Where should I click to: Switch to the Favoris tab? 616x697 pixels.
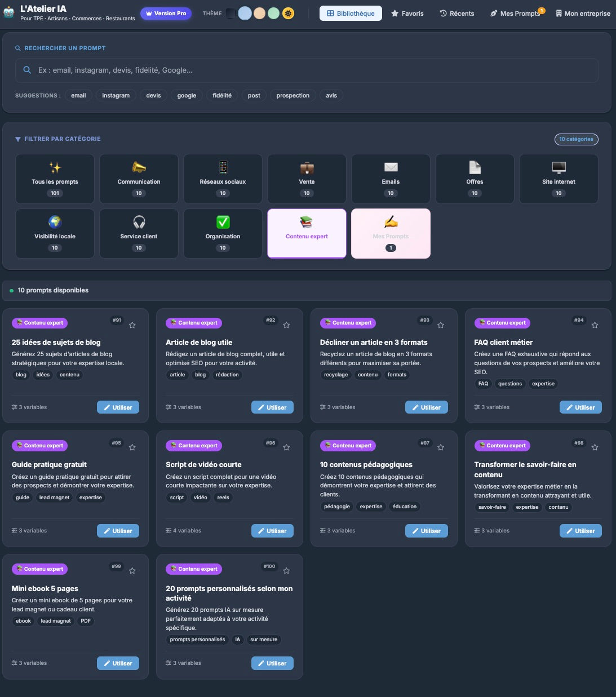[407, 13]
